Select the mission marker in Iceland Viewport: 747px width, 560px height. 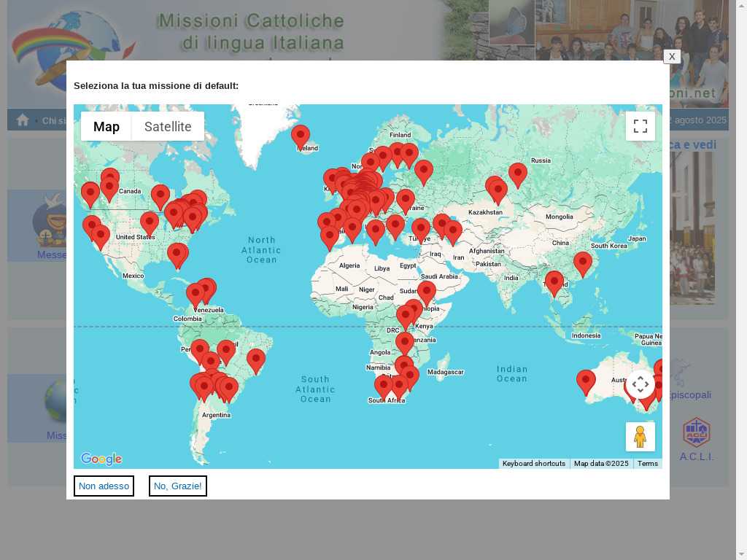(x=301, y=136)
